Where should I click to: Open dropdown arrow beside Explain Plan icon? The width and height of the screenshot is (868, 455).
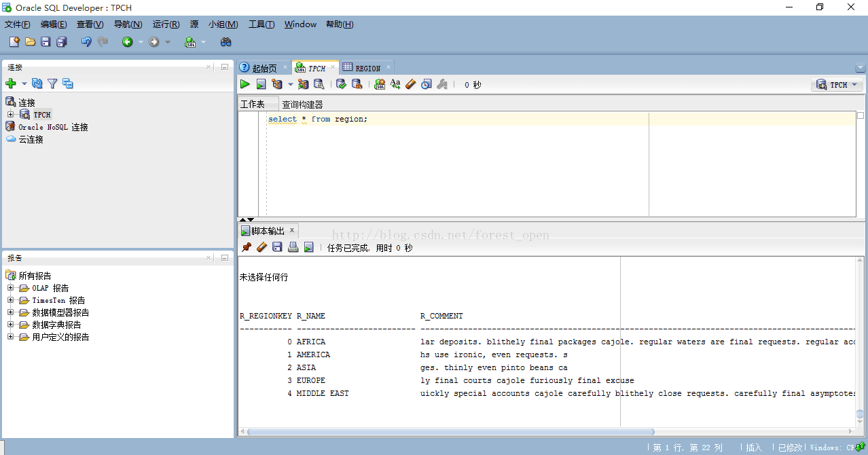pyautogui.click(x=290, y=84)
